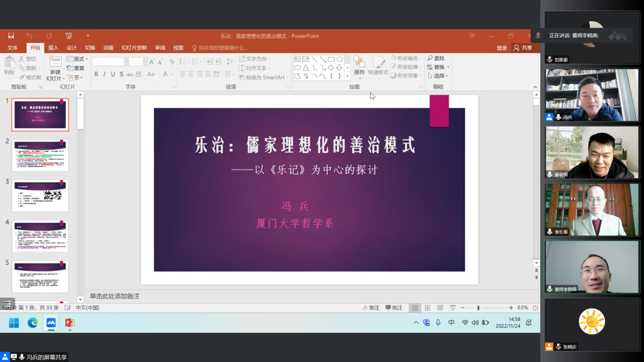This screenshot has width=644, height=362.
Task: Click the Save icon in quick access toolbar
Action: (x=11, y=36)
